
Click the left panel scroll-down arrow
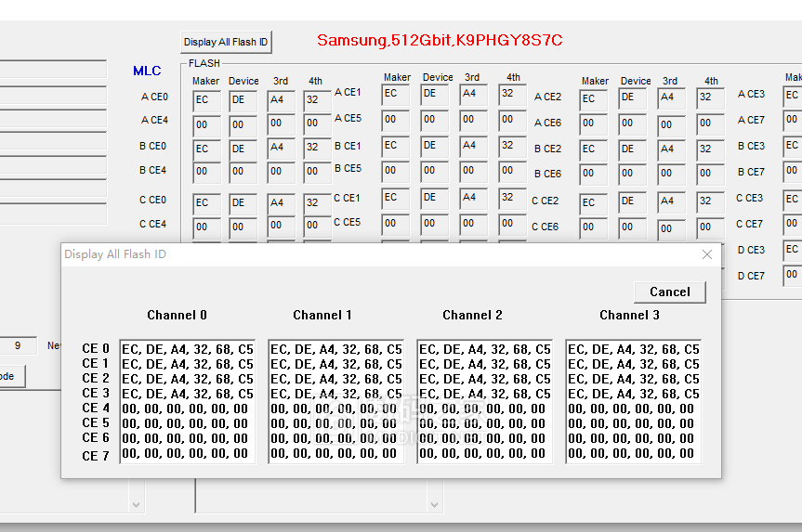[x=137, y=505]
